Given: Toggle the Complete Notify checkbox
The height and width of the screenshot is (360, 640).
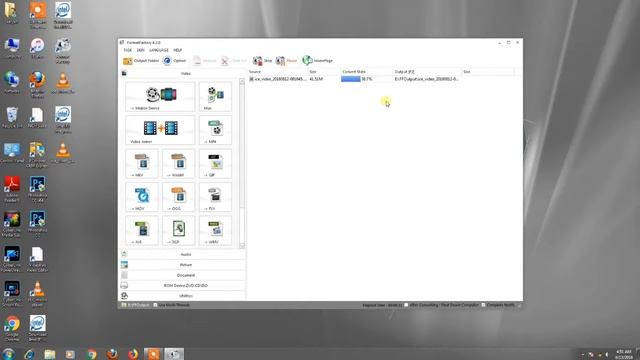Looking at the screenshot, I should coord(483,305).
